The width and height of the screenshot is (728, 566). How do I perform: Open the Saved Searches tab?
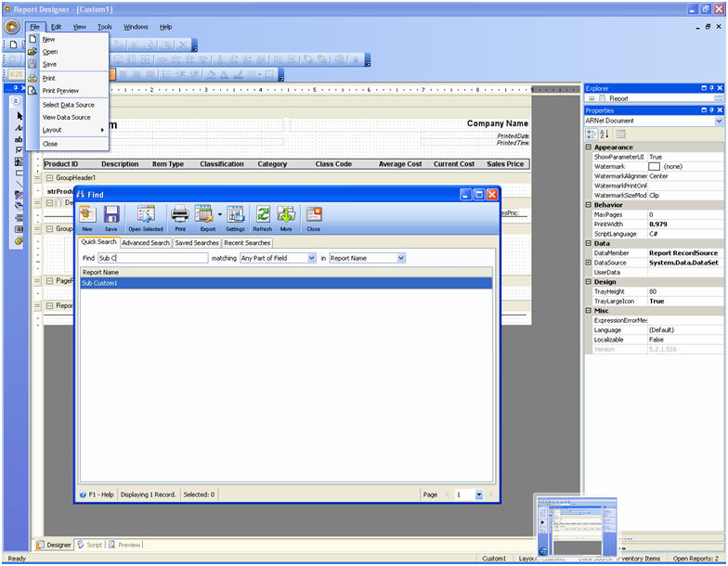point(197,243)
